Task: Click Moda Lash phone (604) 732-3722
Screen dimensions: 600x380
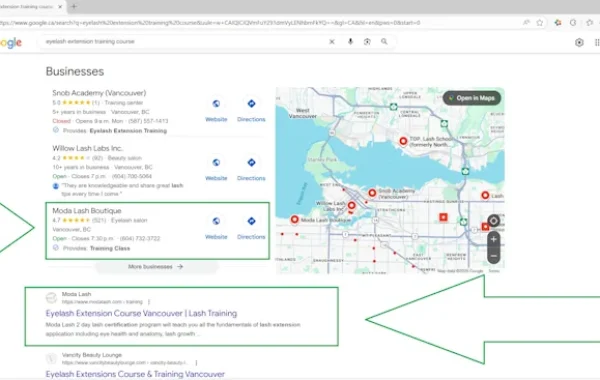Action: (140, 238)
